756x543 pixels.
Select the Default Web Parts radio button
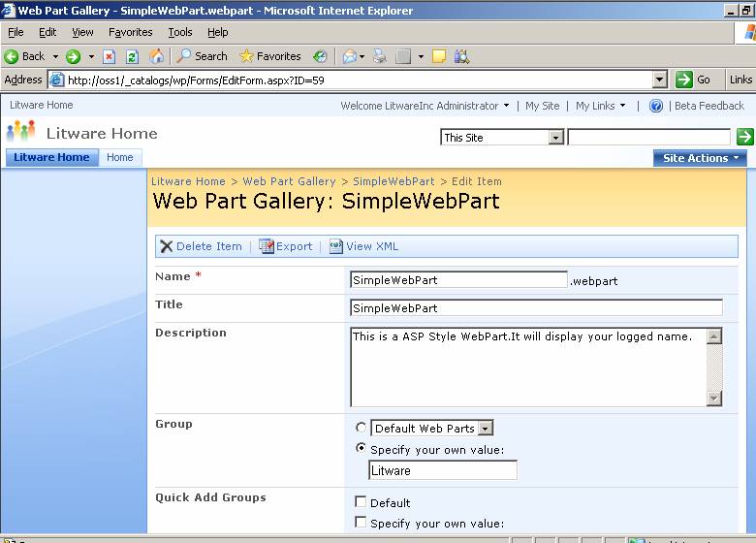pos(361,428)
